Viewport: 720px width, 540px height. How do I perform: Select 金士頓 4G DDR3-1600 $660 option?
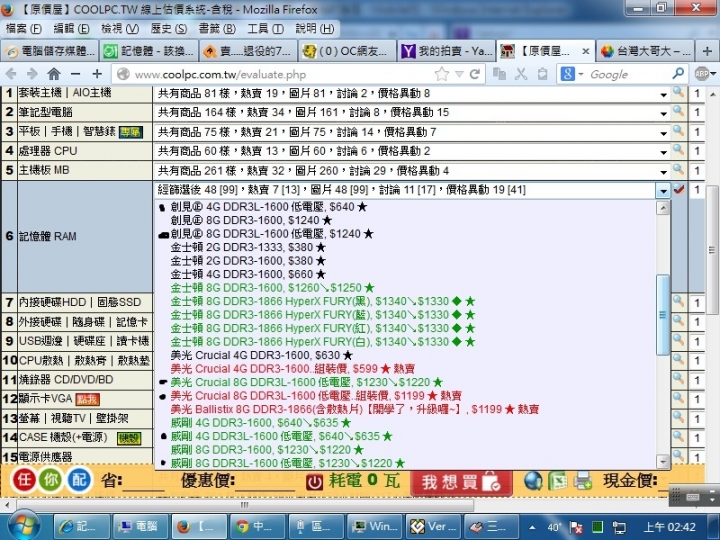click(x=248, y=275)
